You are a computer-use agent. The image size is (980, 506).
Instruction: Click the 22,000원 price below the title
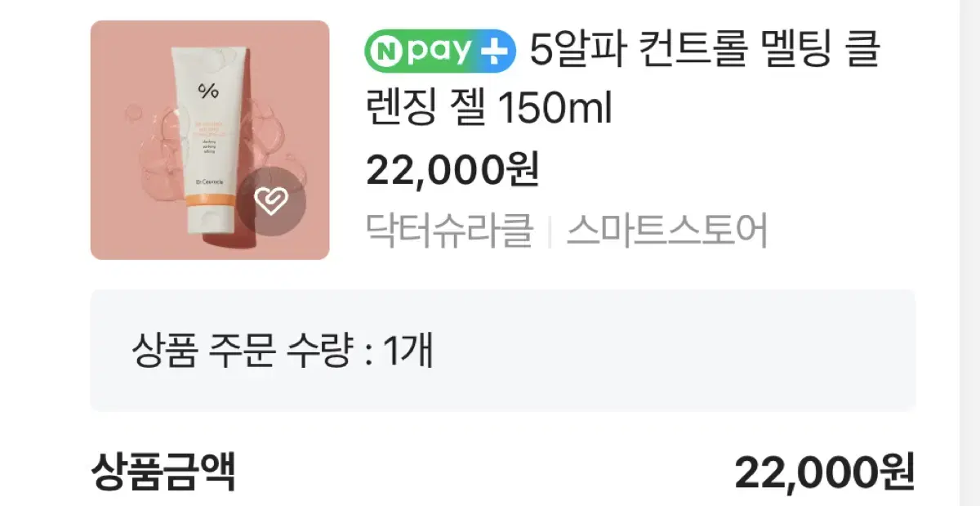coord(452,170)
